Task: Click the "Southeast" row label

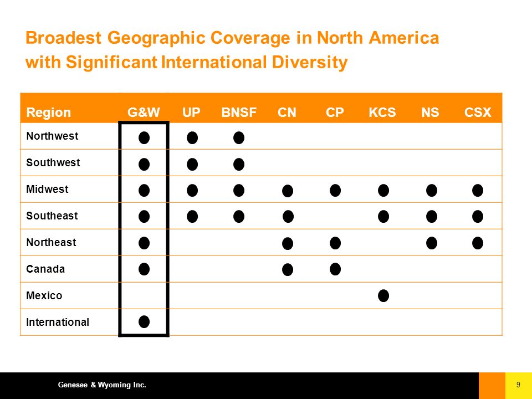Action: coord(52,216)
